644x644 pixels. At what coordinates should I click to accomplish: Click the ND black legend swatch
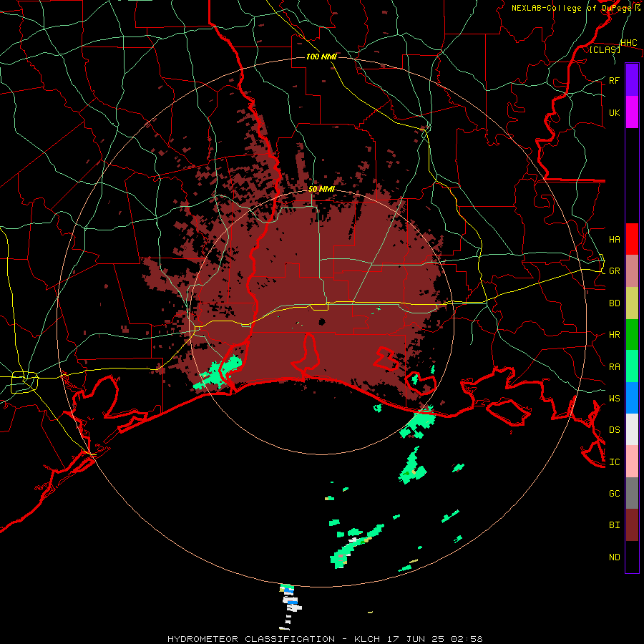click(632, 557)
